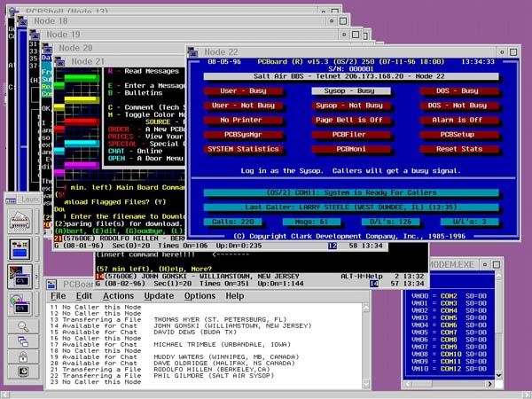Viewport: 532px width, 399px height.
Task: Select row 19 MUDDY WATERS (WINNIPEG, MB, CANADA)
Action: click(175, 357)
